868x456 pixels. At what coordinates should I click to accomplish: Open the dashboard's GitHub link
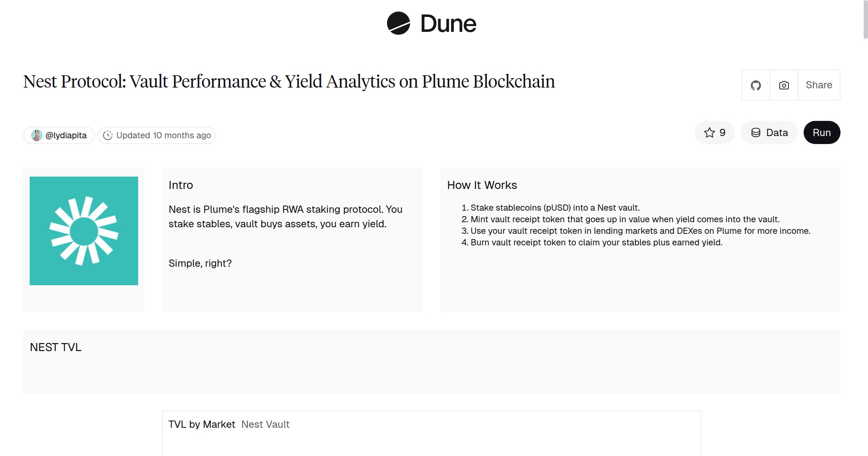pos(756,85)
